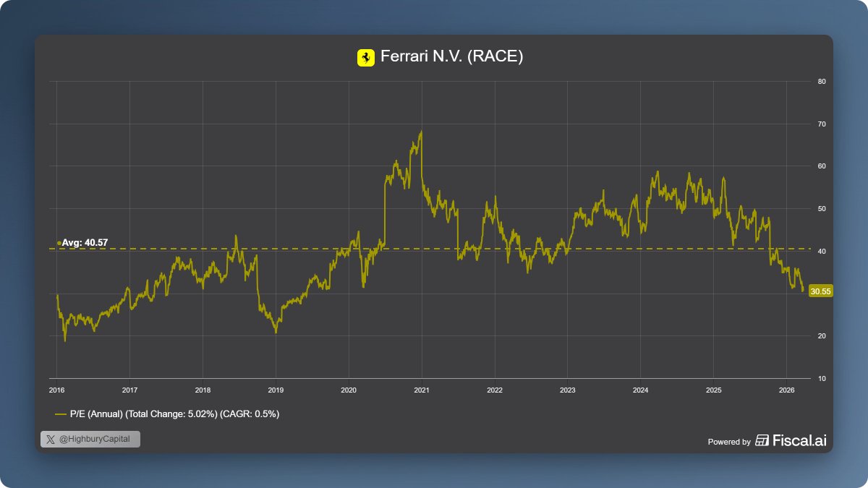This screenshot has height=488, width=868.
Task: Click the 10 y-axis label
Action: pyautogui.click(x=822, y=378)
